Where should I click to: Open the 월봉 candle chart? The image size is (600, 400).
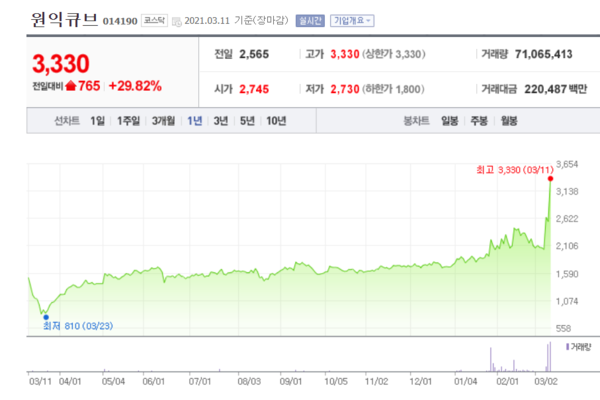(x=509, y=121)
